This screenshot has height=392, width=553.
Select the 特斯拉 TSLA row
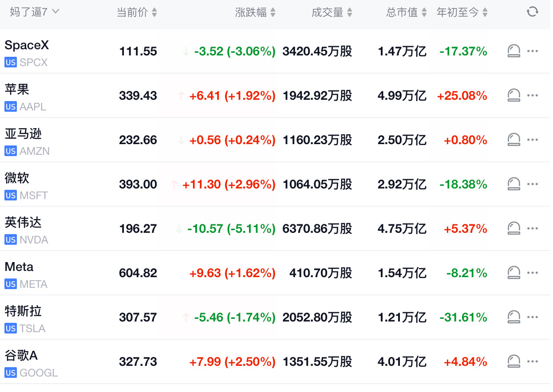pos(275,318)
